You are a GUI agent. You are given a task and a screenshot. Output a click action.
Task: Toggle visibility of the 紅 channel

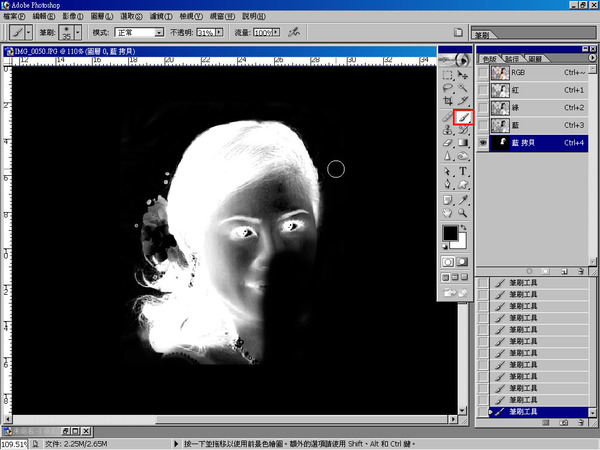[484, 89]
